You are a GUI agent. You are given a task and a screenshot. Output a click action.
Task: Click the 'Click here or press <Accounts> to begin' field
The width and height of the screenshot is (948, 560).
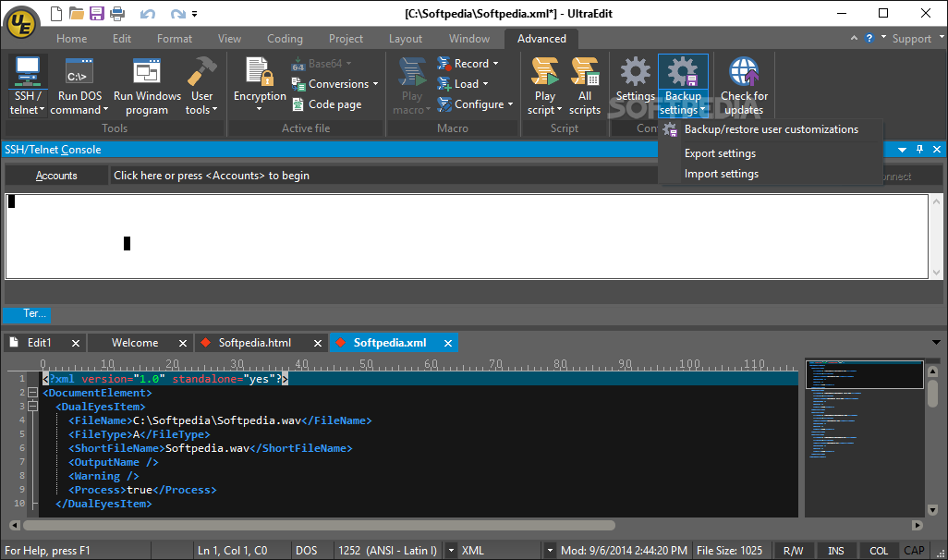tap(383, 176)
